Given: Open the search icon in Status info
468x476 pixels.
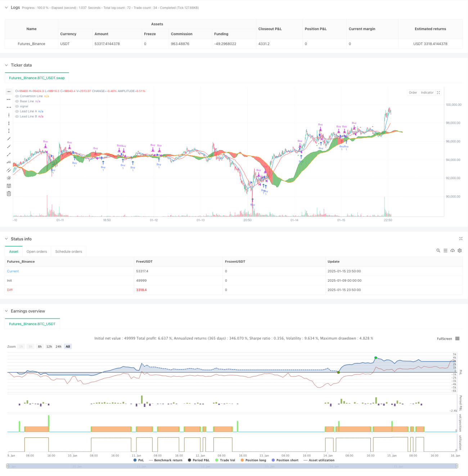Looking at the screenshot, I should point(438,250).
